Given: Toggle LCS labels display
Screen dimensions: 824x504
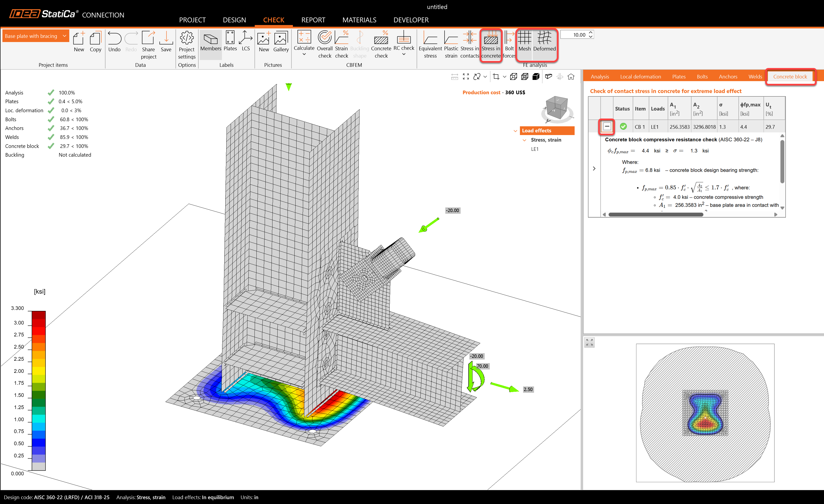Looking at the screenshot, I should (246, 41).
